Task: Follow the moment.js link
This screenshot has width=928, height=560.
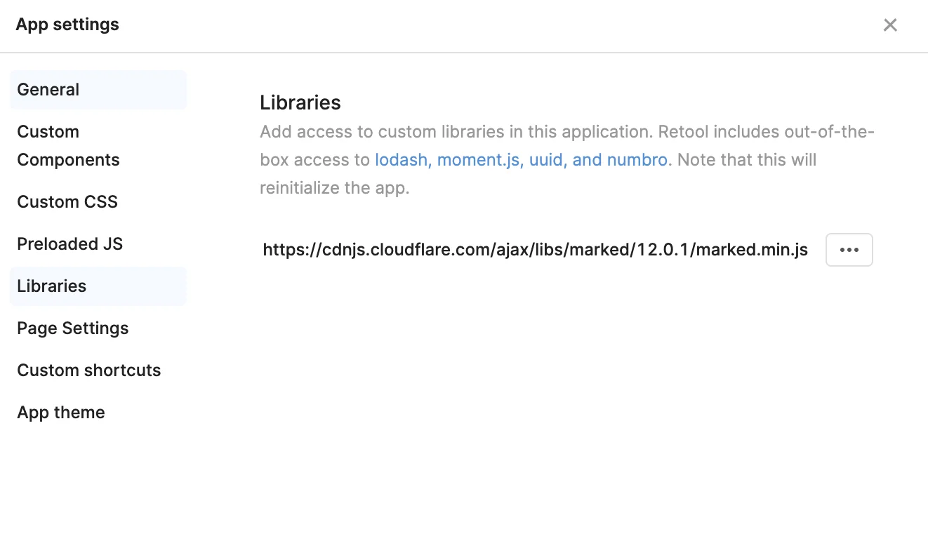Action: click(x=479, y=160)
